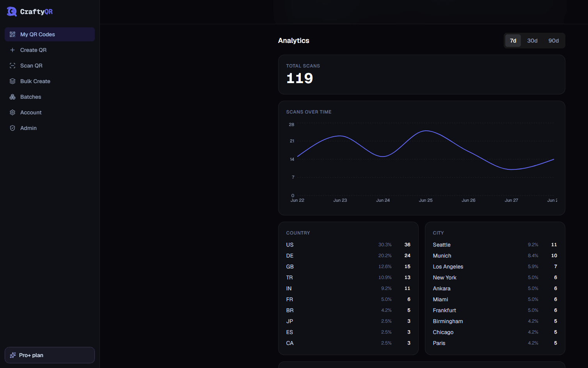Click the FR country row
The image size is (588, 368).
coord(348,299)
